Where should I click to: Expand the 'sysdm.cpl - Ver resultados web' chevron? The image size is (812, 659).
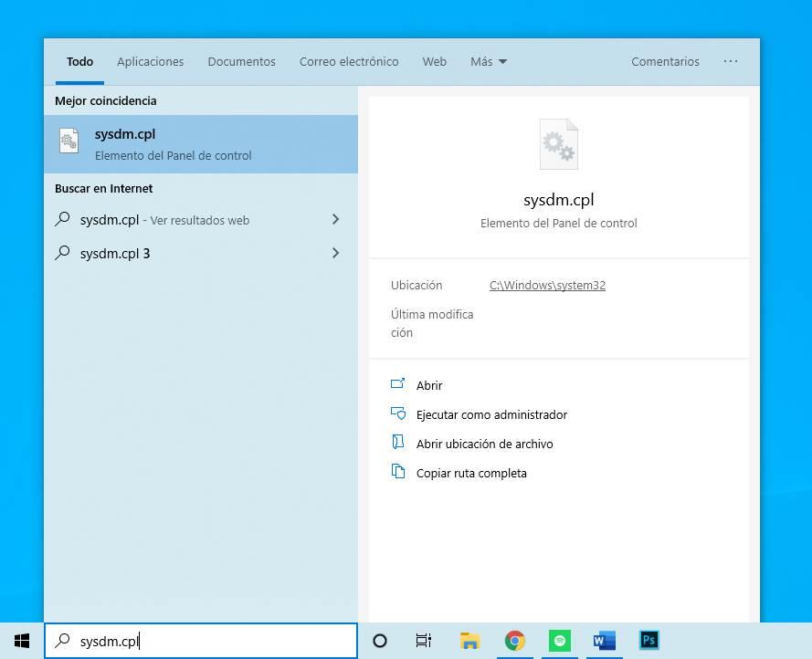point(335,219)
